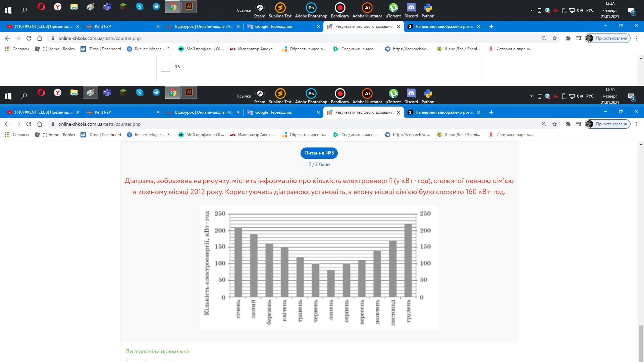This screenshot has width=644, height=362.
Task: Switch to Kent P2P tab in lower browser
Action: click(x=103, y=112)
